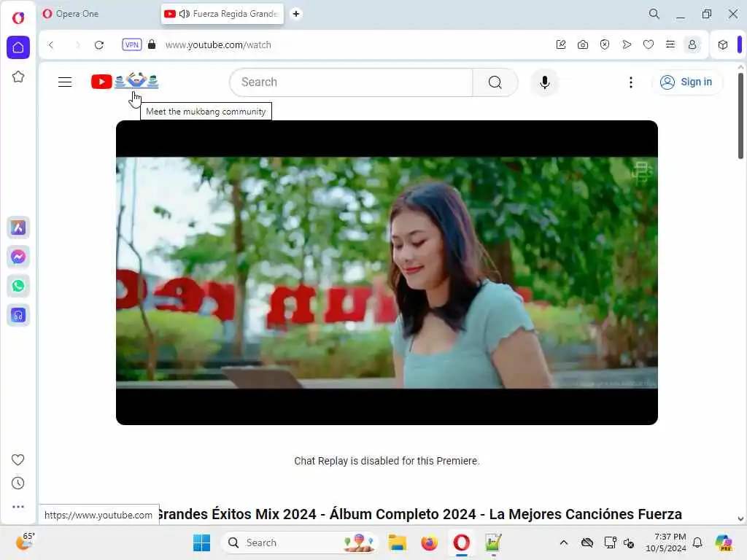Open Easy Setup sliders icon
The width and height of the screenshot is (747, 560).
point(670,44)
